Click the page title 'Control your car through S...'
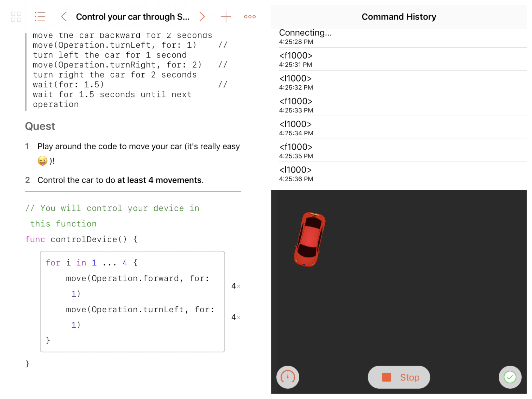532x399 pixels. [x=133, y=17]
